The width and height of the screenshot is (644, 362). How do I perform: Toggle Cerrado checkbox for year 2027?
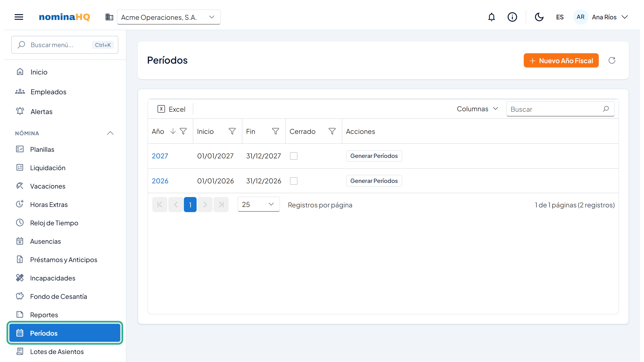tap(293, 156)
